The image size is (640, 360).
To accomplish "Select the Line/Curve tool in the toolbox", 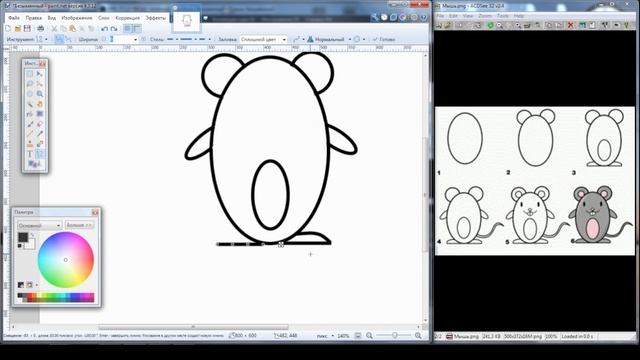I will point(40,154).
